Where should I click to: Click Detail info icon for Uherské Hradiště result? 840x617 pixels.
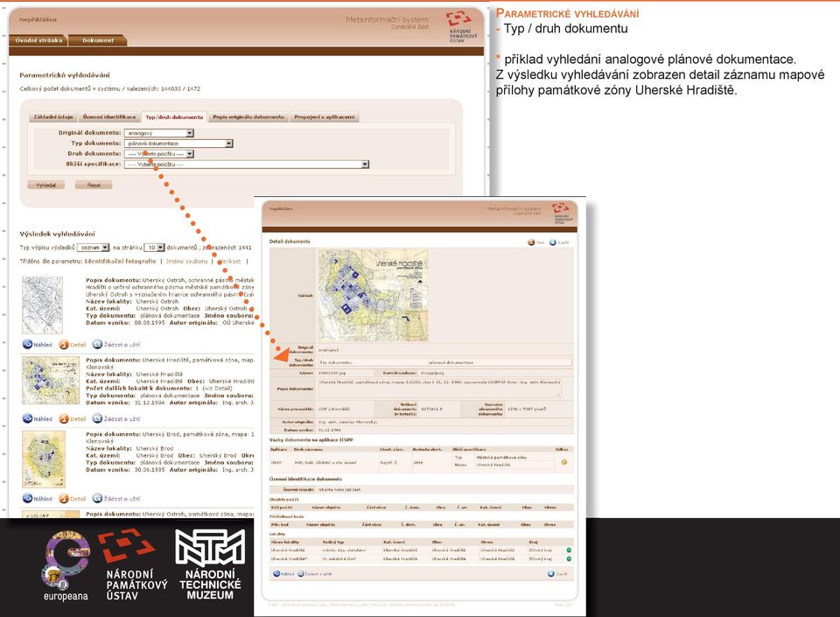[64, 418]
